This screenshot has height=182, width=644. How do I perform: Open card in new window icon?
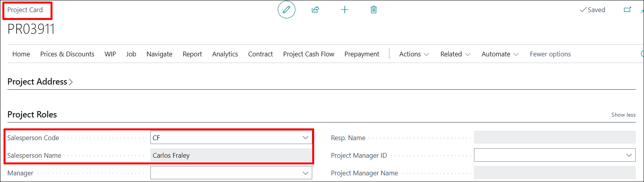click(x=628, y=10)
